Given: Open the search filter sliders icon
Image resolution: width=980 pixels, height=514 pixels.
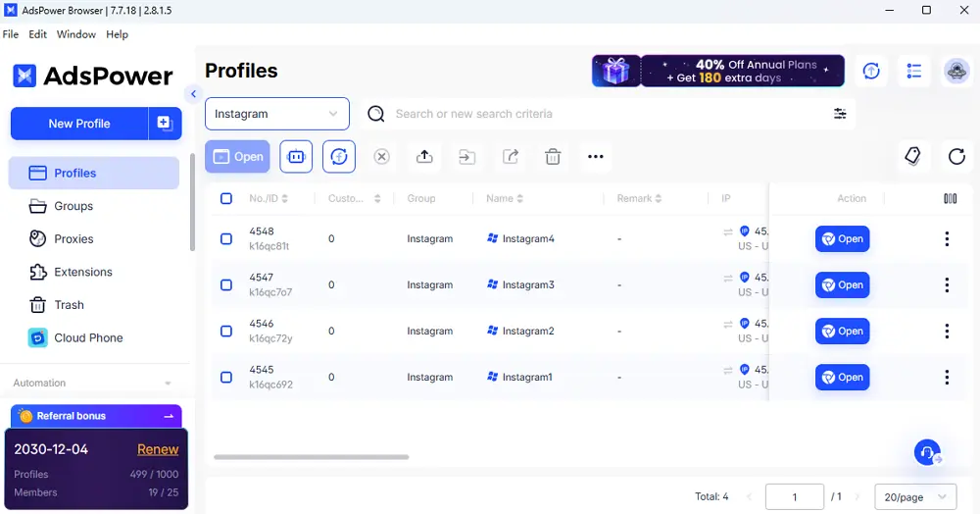Looking at the screenshot, I should point(840,114).
